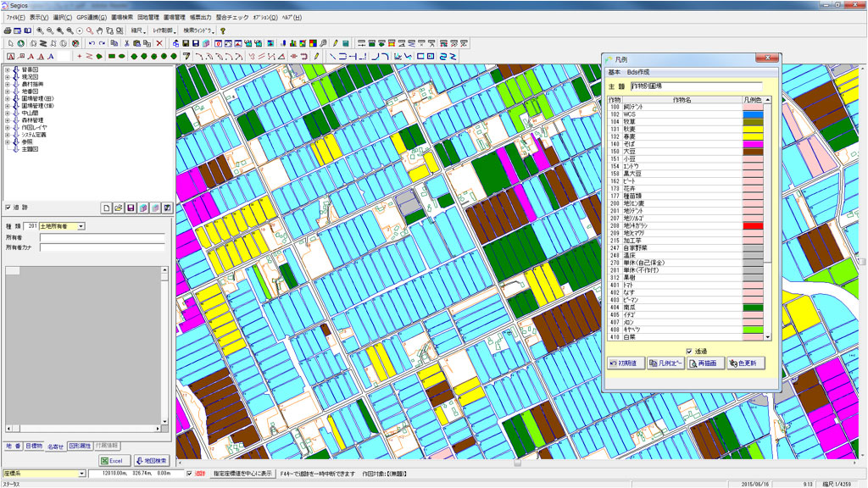The image size is (868, 488).
Task: Click the printer icon in the top toolbar
Action: tap(8, 31)
